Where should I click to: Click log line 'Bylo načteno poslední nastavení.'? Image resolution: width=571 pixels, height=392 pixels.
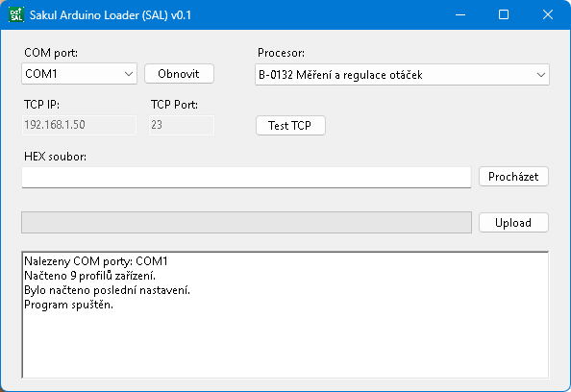(x=107, y=290)
